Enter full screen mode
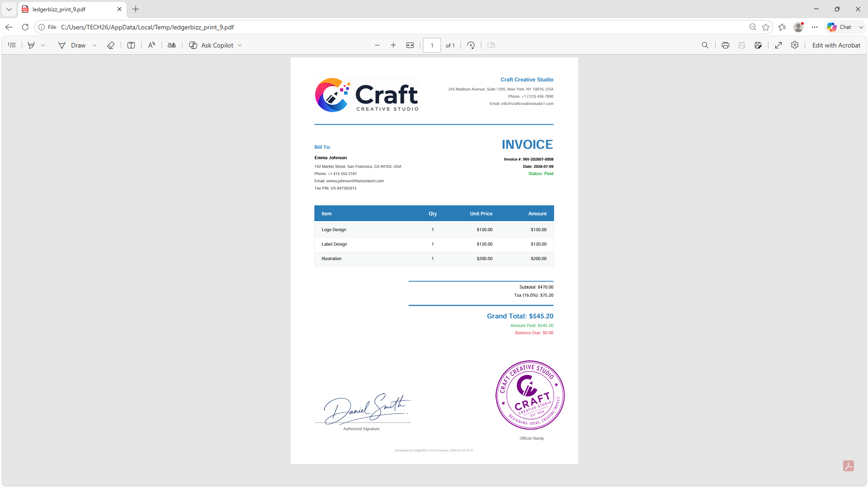Viewport: 868px width, 488px height. tap(778, 45)
